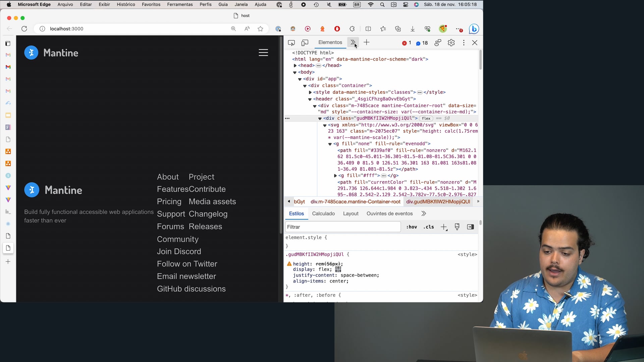Open flexbox editor icon beside display
Viewport: 644px width, 362px height.
tap(338, 269)
